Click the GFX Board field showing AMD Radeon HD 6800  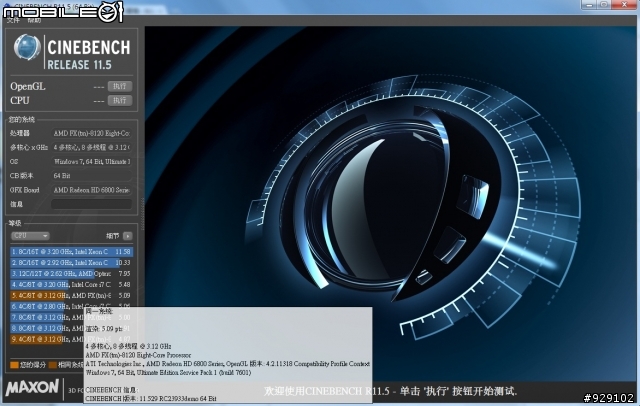click(x=91, y=190)
